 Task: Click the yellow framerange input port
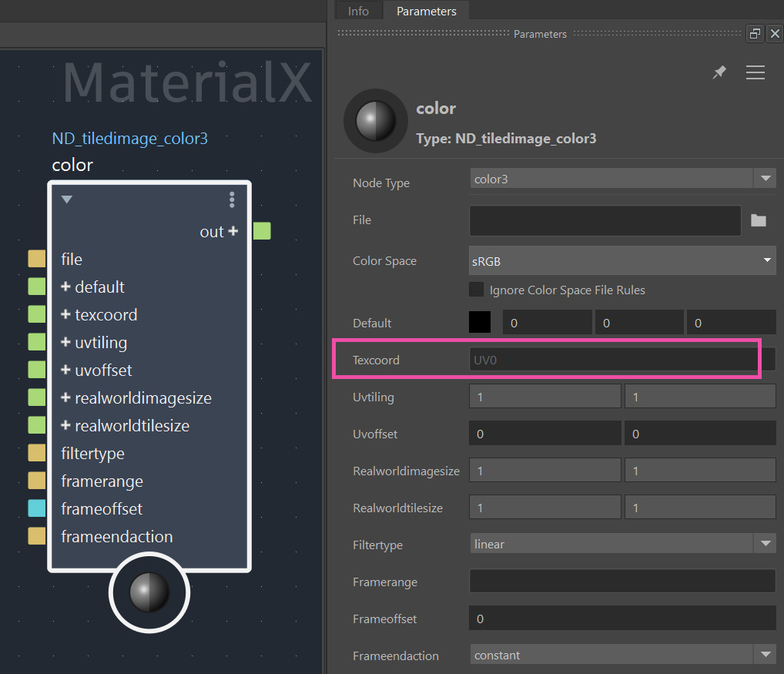(x=36, y=481)
